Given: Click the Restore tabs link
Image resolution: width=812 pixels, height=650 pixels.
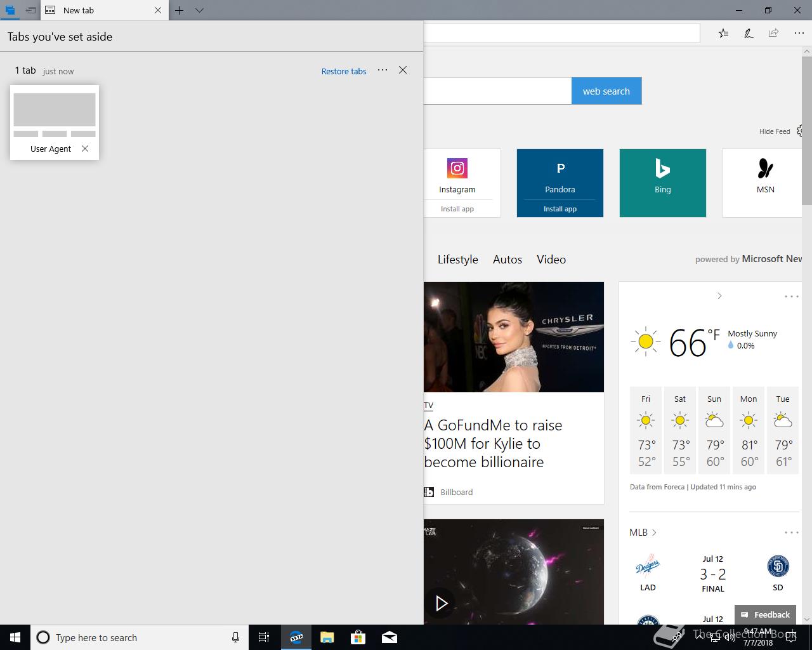Looking at the screenshot, I should 344,71.
